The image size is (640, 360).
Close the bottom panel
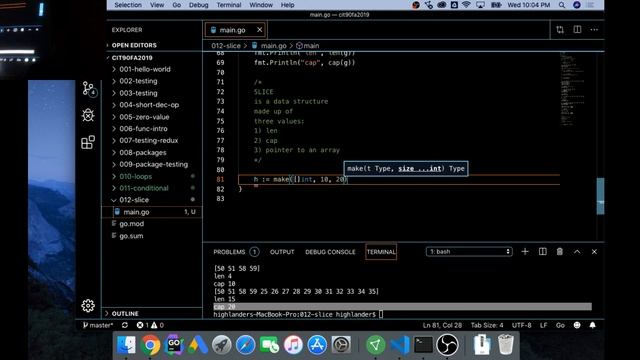pos(594,251)
